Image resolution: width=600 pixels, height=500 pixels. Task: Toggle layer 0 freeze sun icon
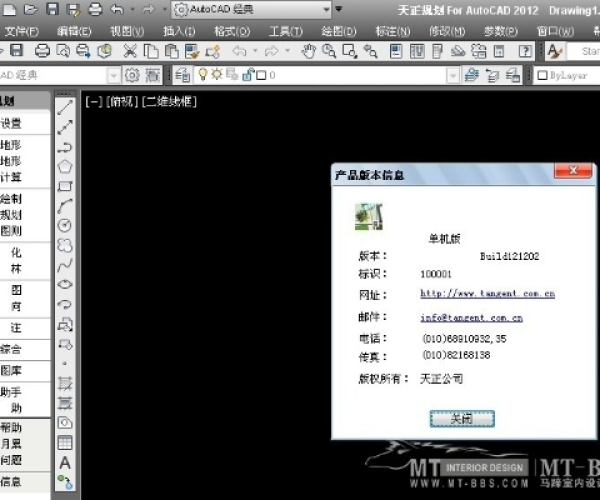pyautogui.click(x=217, y=74)
